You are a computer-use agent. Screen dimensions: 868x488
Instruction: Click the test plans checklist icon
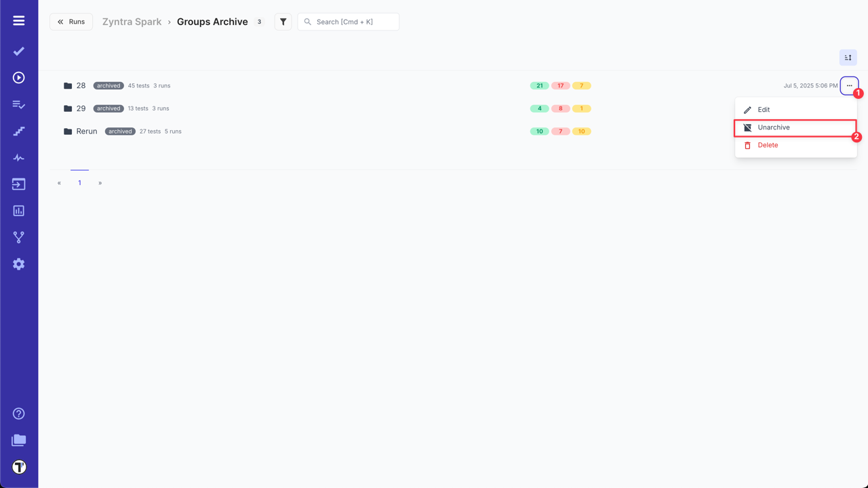(18, 104)
